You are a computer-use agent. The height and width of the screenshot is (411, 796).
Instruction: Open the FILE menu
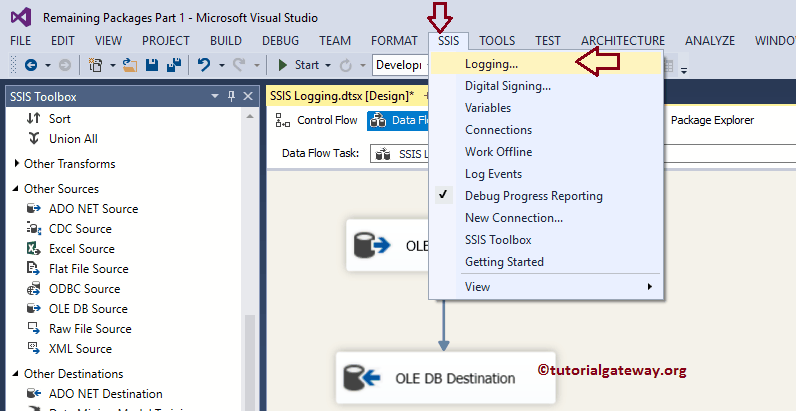point(21,41)
